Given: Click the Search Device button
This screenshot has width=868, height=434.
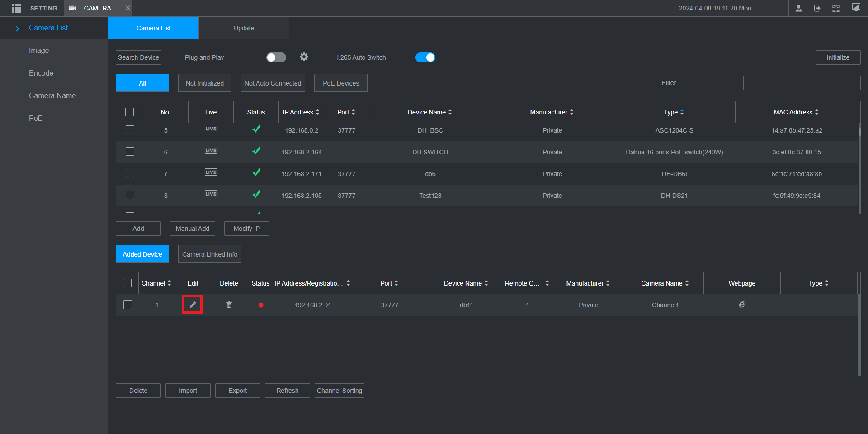Looking at the screenshot, I should pos(138,57).
